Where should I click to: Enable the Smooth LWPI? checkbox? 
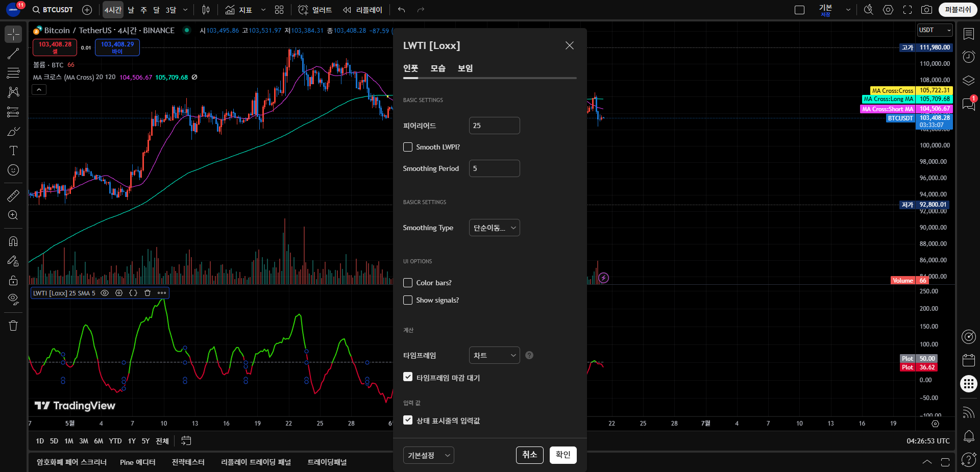(408, 147)
